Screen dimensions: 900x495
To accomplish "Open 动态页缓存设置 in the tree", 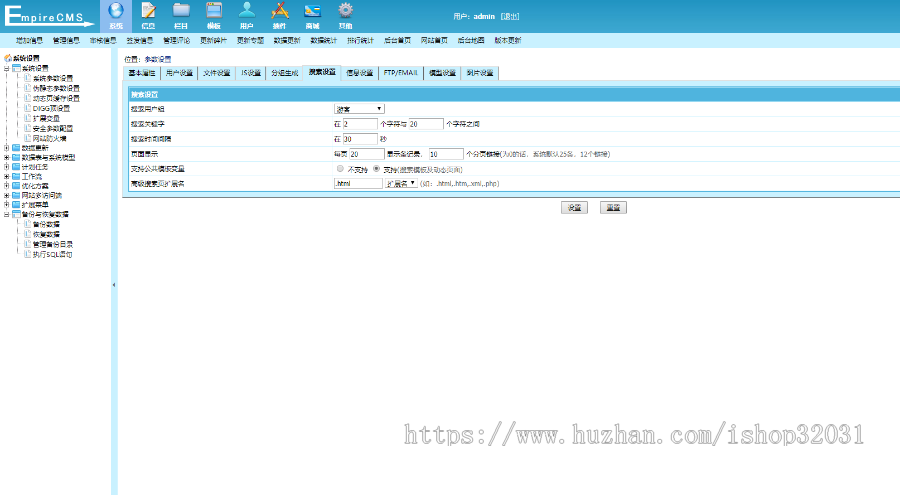I will 56,98.
